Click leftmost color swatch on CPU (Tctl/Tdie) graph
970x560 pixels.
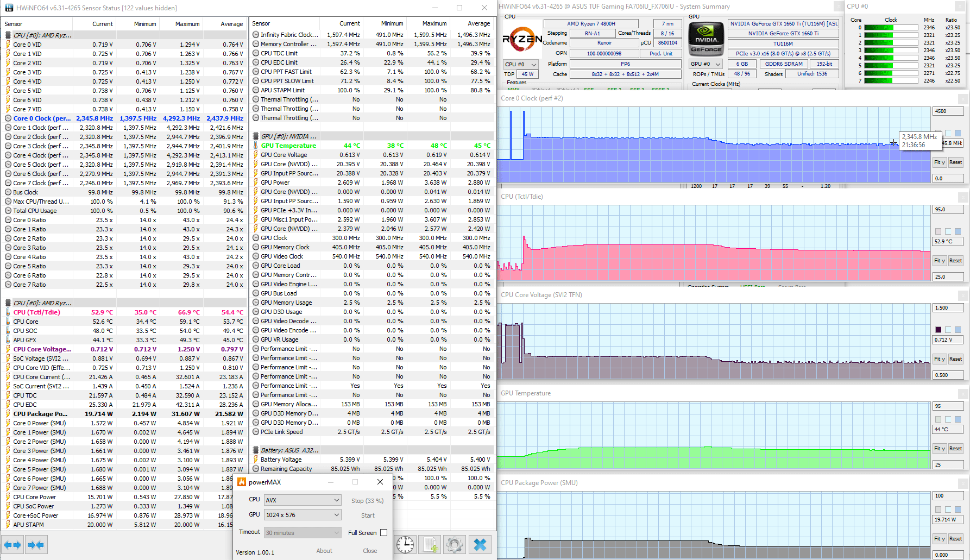(x=938, y=231)
